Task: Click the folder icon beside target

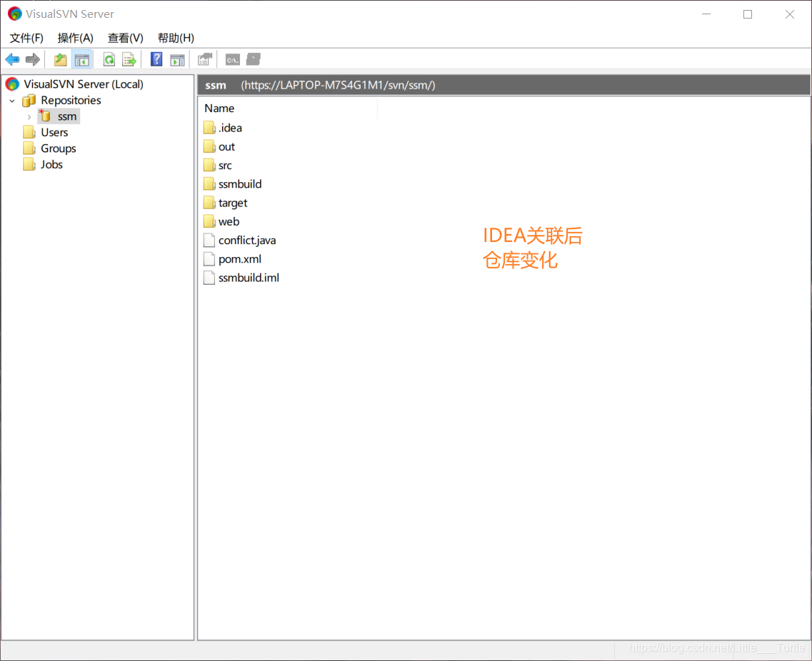Action: (209, 203)
